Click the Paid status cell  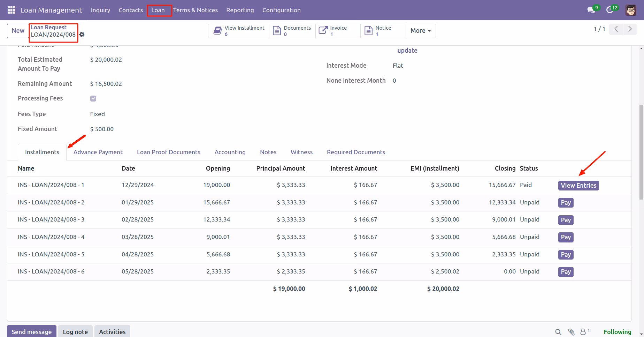(526, 185)
